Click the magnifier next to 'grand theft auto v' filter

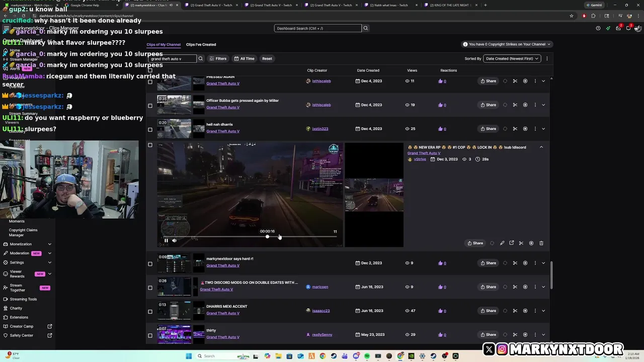[200, 58]
